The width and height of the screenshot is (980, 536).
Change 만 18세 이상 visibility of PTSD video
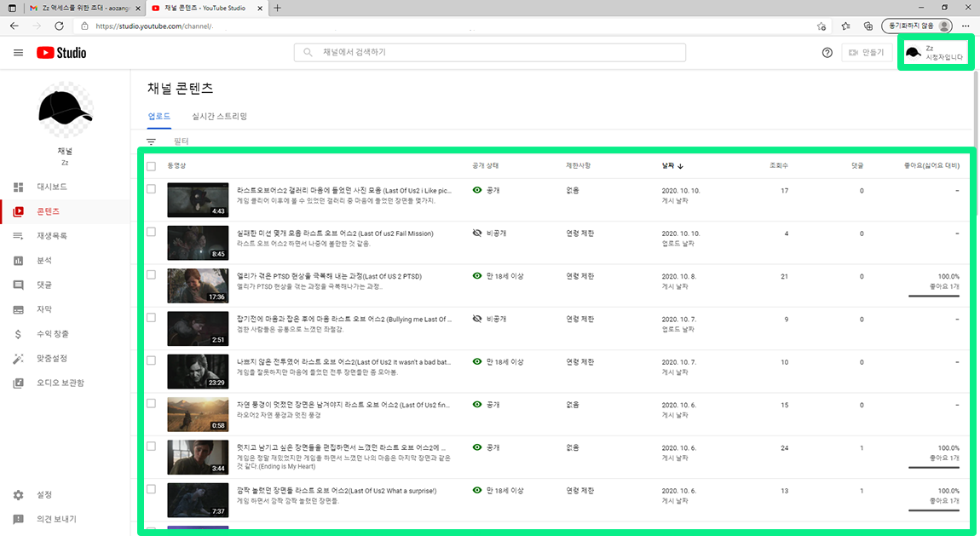point(499,276)
